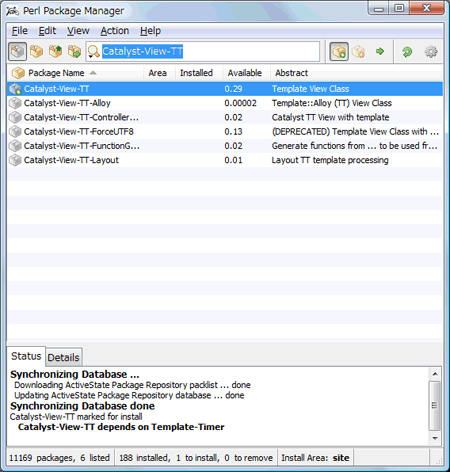Switch to the Details tab
The height and width of the screenshot is (472, 450).
pyautogui.click(x=63, y=358)
